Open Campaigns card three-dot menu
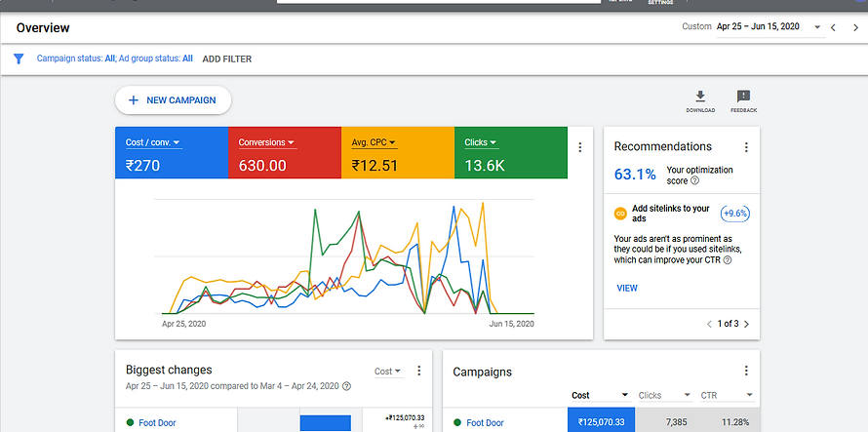The image size is (868, 432). coord(746,371)
